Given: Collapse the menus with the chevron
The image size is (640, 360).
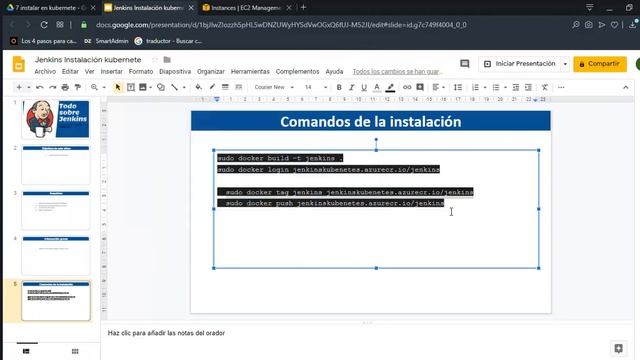Looking at the screenshot, I should [626, 87].
